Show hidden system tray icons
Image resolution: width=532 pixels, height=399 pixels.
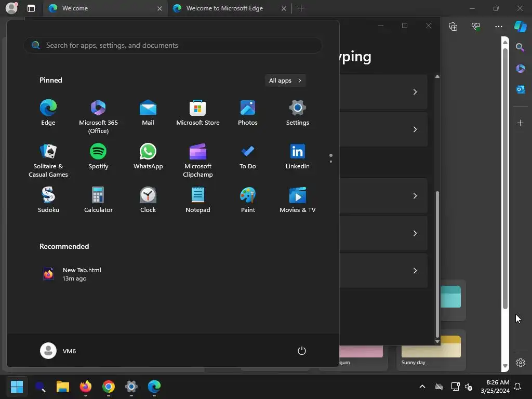[422, 387]
